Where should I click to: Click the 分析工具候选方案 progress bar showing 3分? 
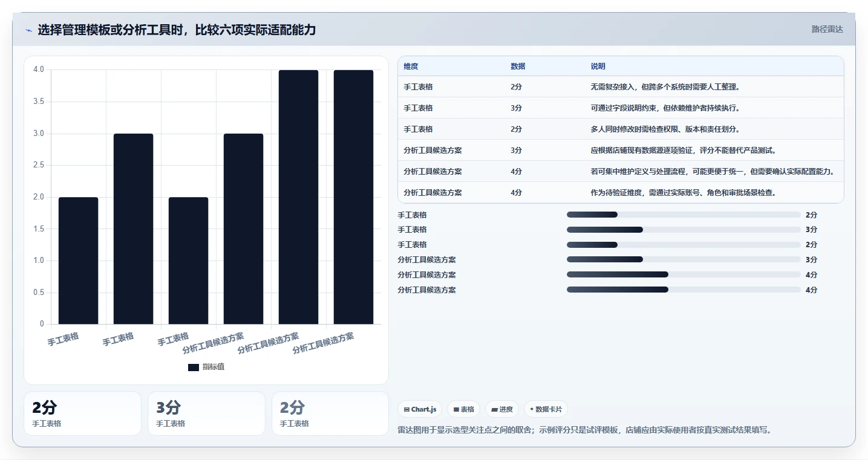(x=684, y=260)
